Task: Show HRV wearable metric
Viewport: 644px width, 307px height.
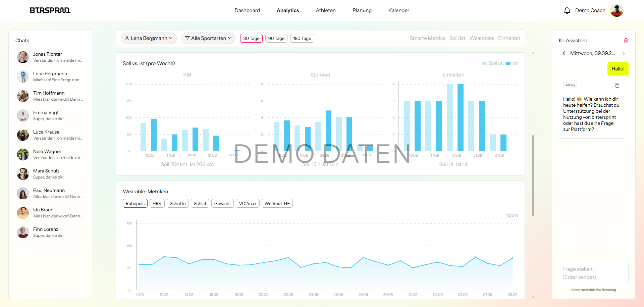Action: (x=157, y=203)
